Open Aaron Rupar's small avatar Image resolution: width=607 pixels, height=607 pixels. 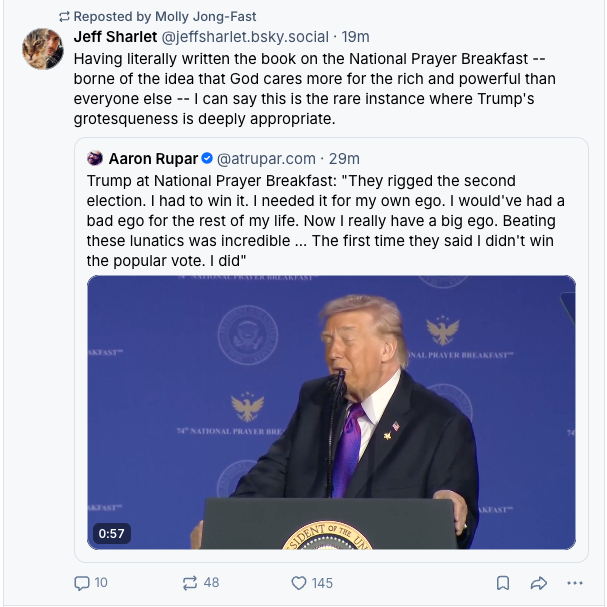click(96, 158)
